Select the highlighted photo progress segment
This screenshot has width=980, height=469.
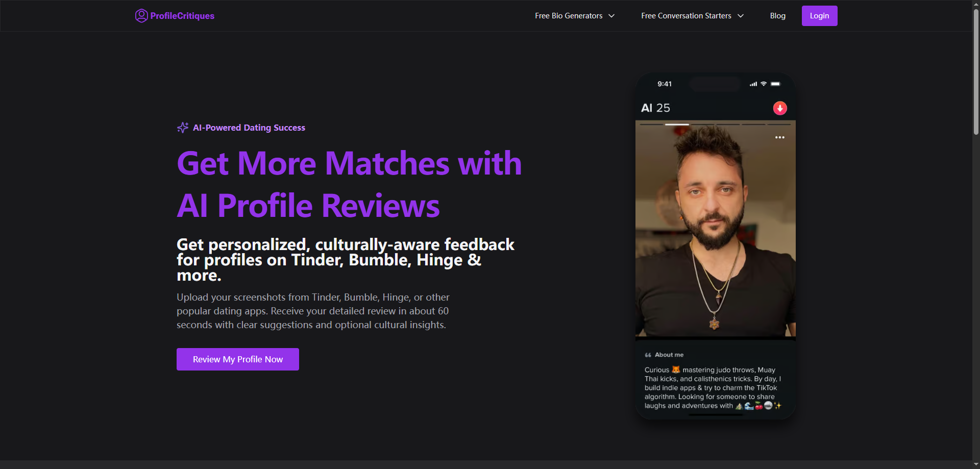[677, 124]
